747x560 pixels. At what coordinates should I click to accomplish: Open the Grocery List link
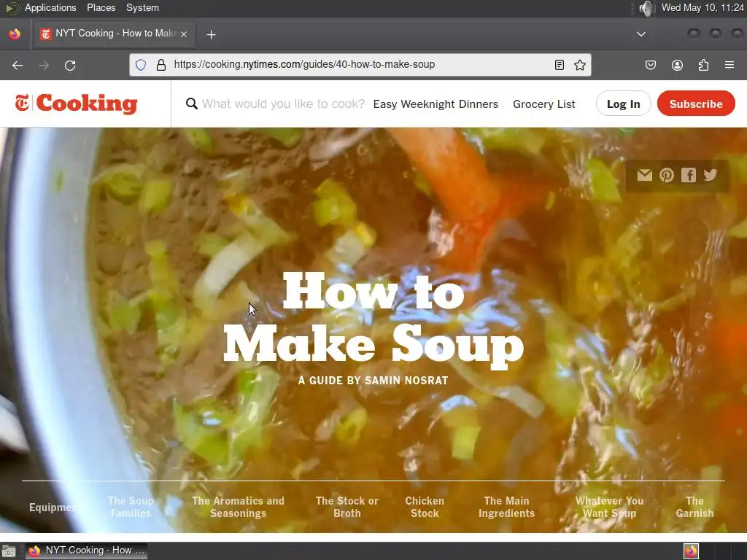pyautogui.click(x=544, y=104)
